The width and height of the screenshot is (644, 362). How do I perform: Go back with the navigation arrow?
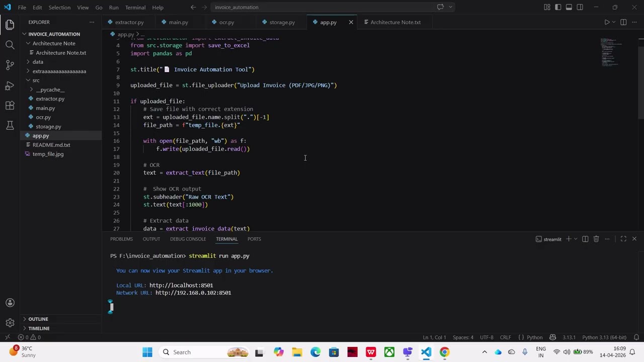tap(193, 7)
